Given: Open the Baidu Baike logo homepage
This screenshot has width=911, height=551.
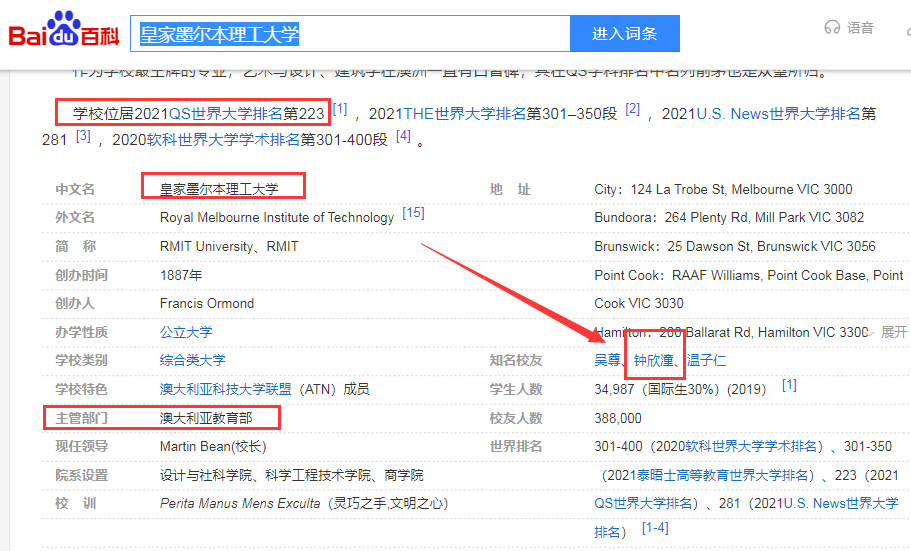Looking at the screenshot, I should [x=64, y=29].
